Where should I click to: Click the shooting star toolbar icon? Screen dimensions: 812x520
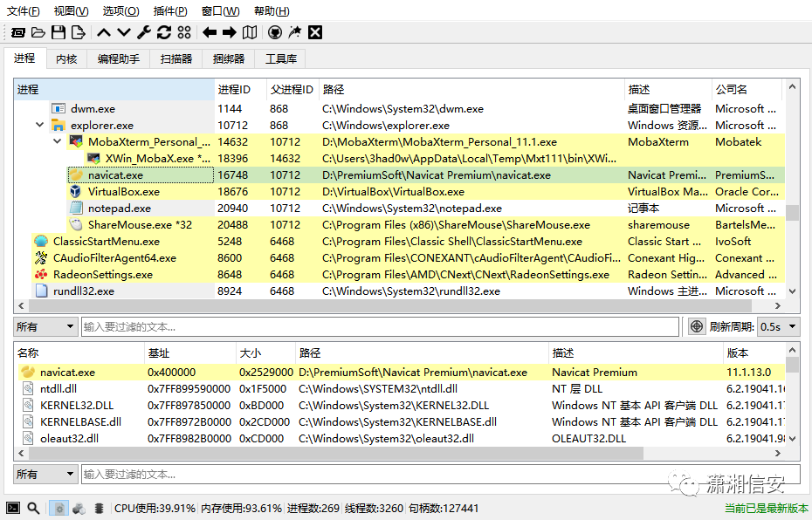pos(294,32)
